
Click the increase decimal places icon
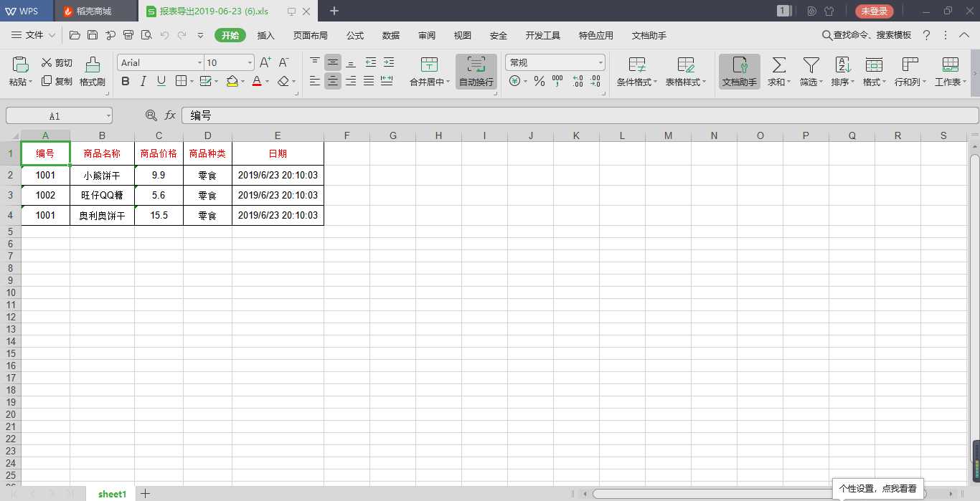click(x=578, y=81)
